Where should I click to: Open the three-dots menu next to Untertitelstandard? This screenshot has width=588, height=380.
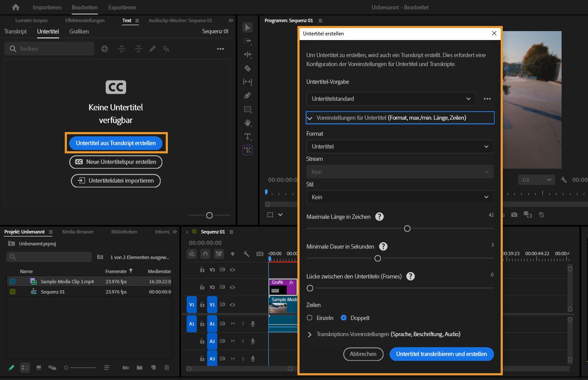[487, 99]
